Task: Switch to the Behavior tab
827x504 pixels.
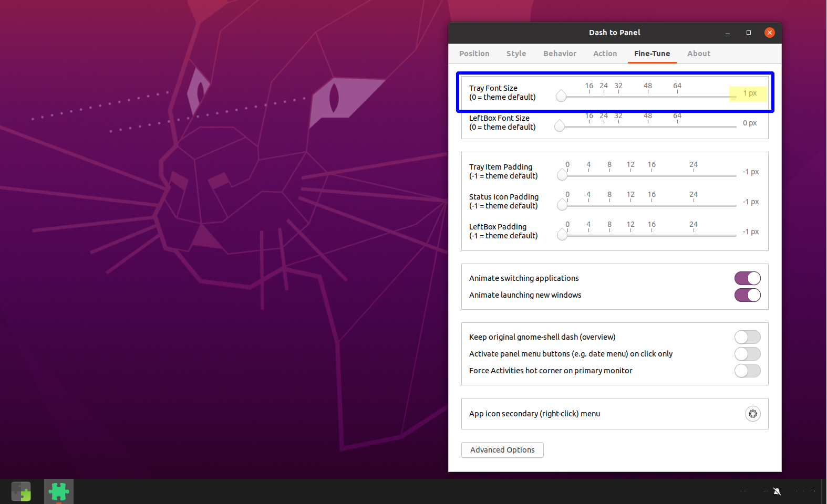Action: 560,54
